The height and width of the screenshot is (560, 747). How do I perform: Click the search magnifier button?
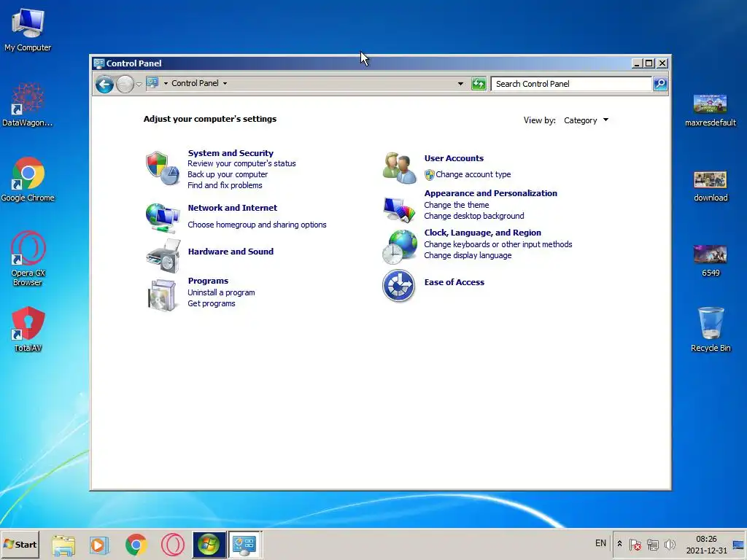[659, 84]
